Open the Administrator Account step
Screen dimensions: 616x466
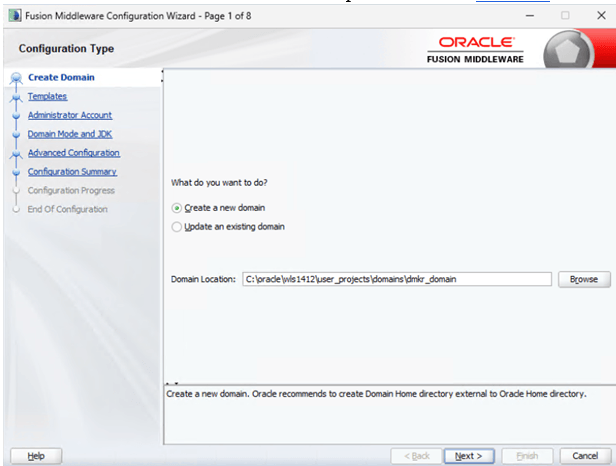tap(70, 115)
